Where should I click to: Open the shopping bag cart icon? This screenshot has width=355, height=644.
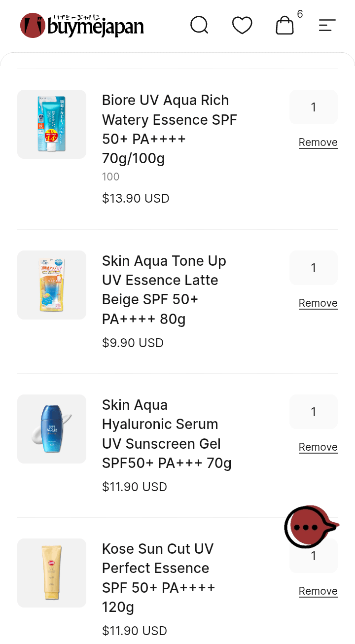pos(284,25)
